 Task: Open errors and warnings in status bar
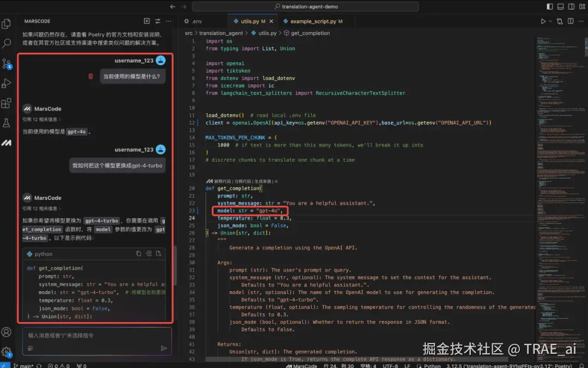pyautogui.click(x=58, y=366)
